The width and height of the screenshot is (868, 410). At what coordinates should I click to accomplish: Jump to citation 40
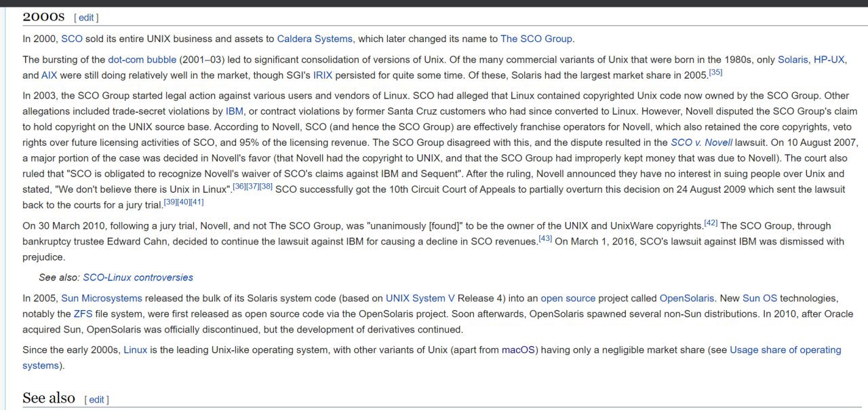(x=184, y=202)
